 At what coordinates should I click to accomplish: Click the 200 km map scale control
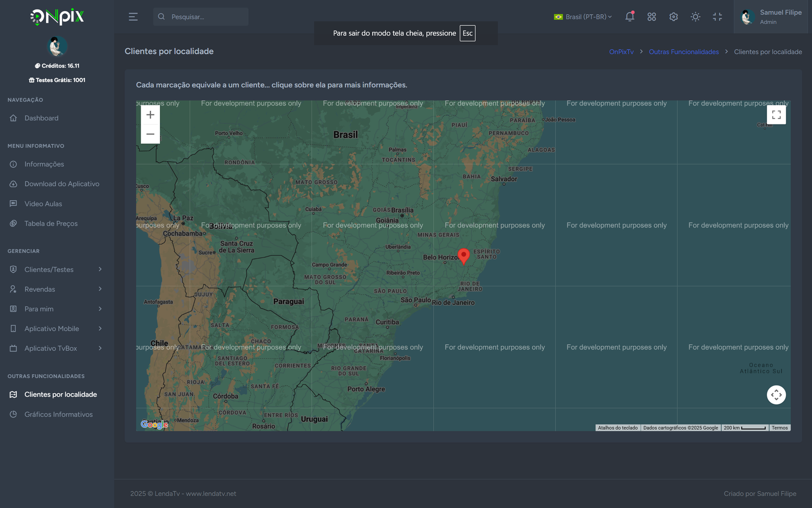tap(745, 428)
